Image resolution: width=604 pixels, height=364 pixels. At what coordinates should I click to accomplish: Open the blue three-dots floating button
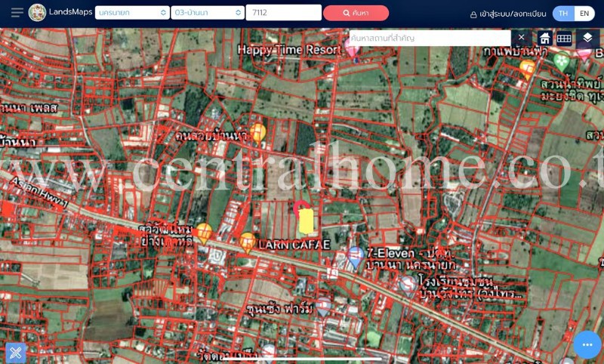point(587,344)
